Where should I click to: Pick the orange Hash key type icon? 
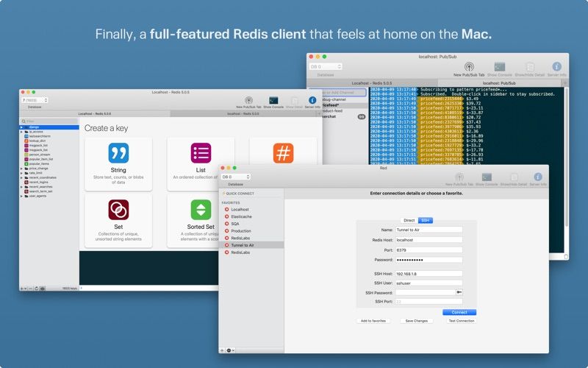[283, 153]
